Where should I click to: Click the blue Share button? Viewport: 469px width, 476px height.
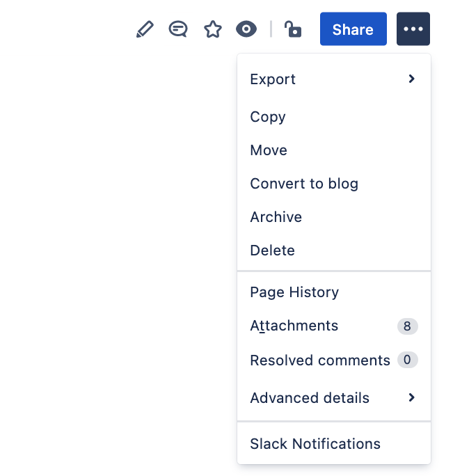click(353, 29)
